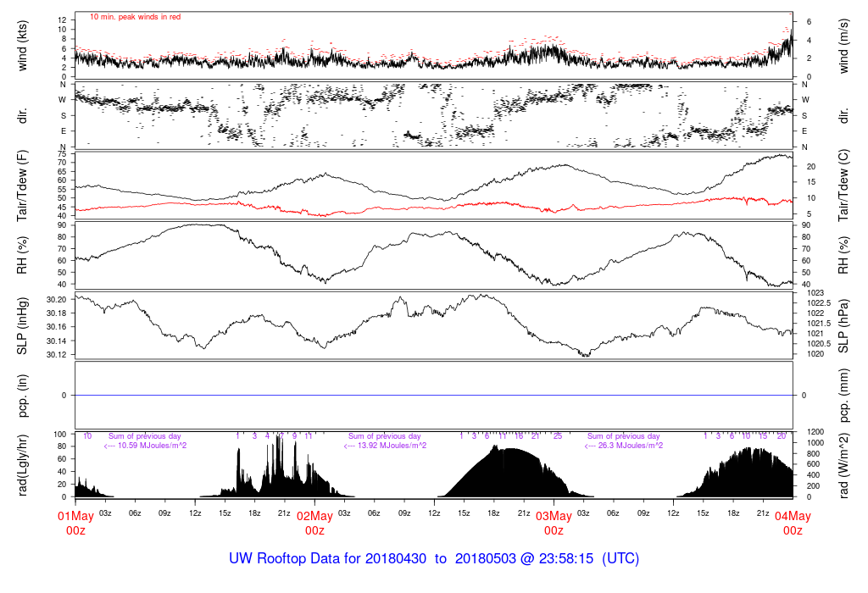Click the 75 tick on temperature F axis
Screen dimensions: 868x593
(x=62, y=154)
